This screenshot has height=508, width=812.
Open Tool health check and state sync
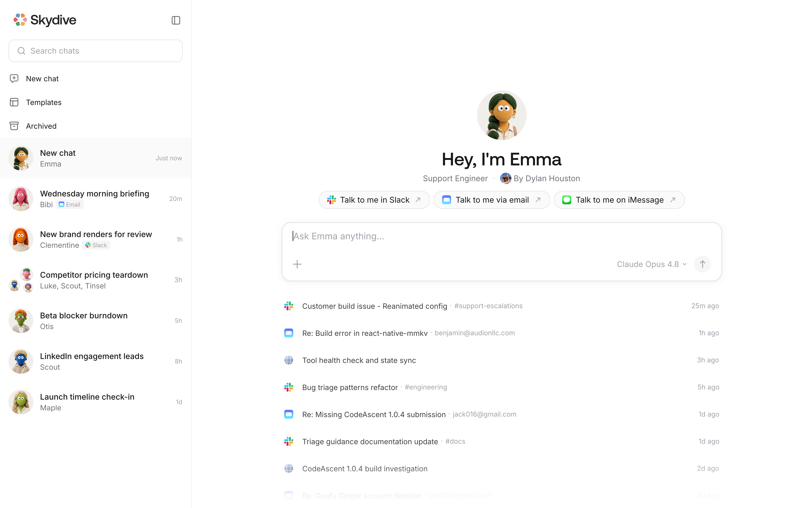(502, 360)
